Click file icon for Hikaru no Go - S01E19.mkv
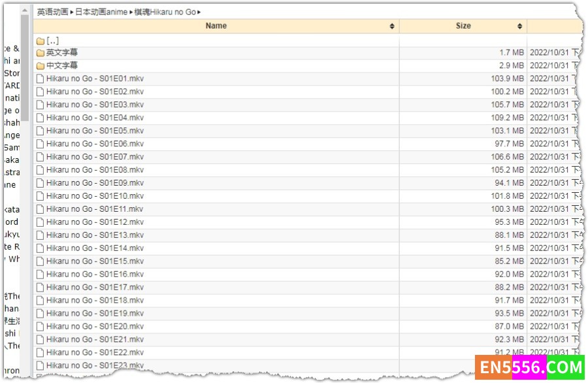588x383 pixels. click(x=40, y=314)
